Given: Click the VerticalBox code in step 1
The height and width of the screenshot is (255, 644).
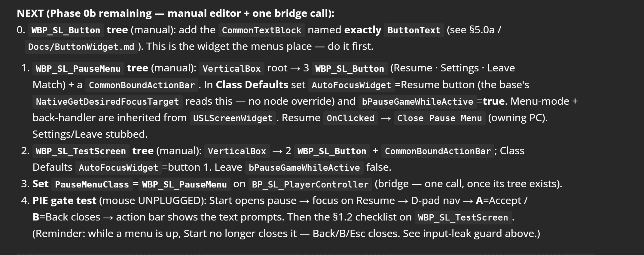Looking at the screenshot, I should pos(232,69).
